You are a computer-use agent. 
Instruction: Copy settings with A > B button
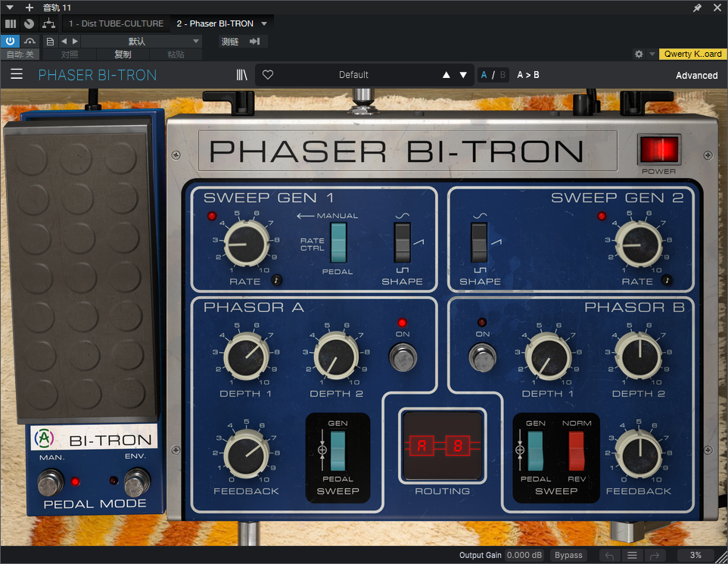[528, 75]
